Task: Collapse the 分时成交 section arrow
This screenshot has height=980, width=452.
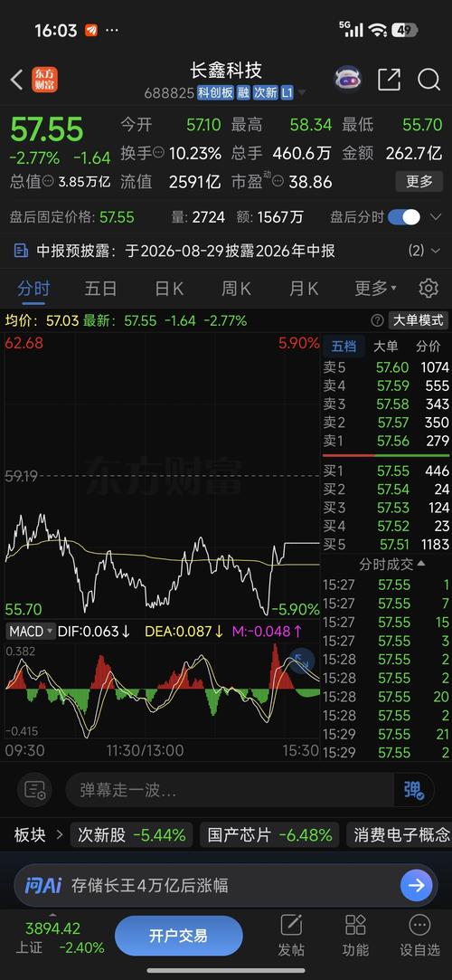Action: 420,564
